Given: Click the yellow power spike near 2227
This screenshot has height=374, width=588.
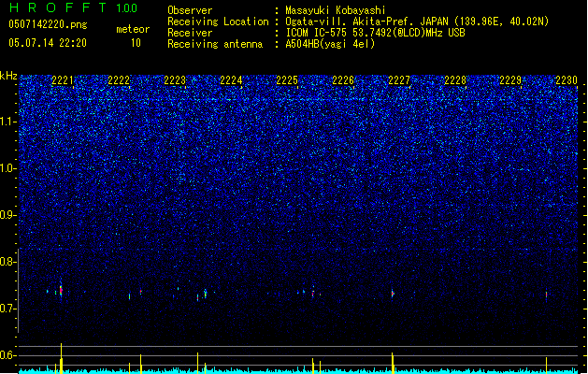Looking at the screenshot, I should point(393,363).
